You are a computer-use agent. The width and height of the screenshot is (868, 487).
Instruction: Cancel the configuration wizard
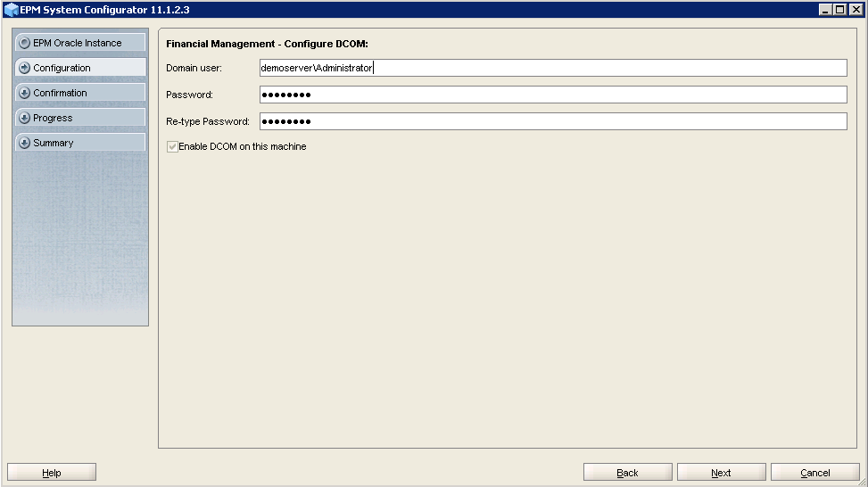coord(814,472)
